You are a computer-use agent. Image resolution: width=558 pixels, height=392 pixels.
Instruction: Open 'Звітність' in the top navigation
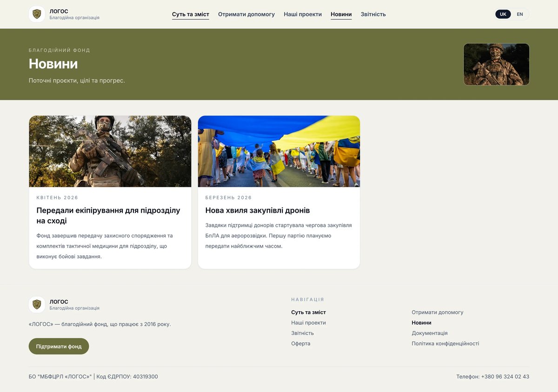click(x=373, y=14)
